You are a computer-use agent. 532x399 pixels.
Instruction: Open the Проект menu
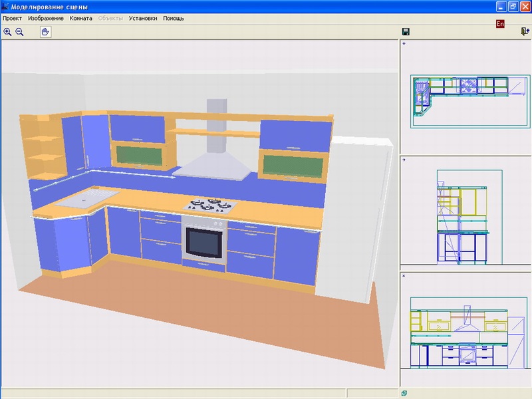pos(13,18)
